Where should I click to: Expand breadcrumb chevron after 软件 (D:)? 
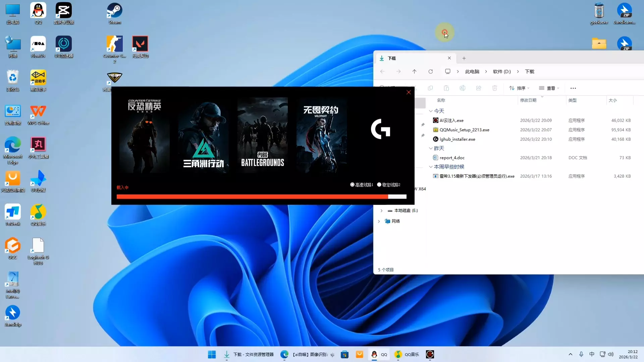coord(518,71)
